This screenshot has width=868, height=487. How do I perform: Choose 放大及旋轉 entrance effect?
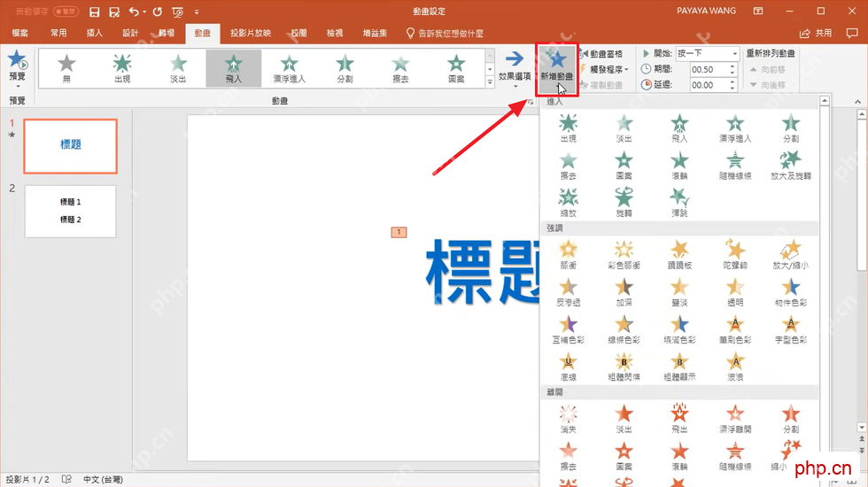[790, 166]
